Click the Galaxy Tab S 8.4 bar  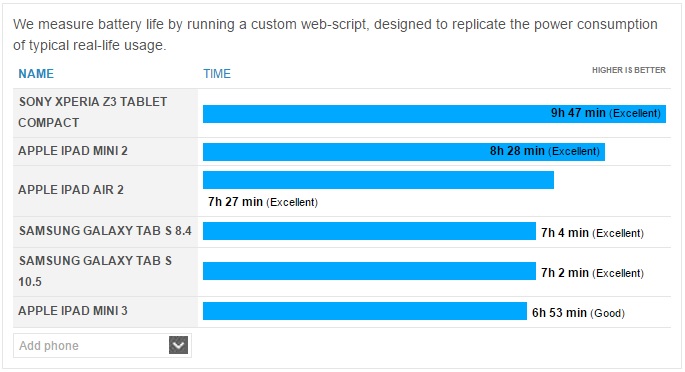tap(369, 231)
